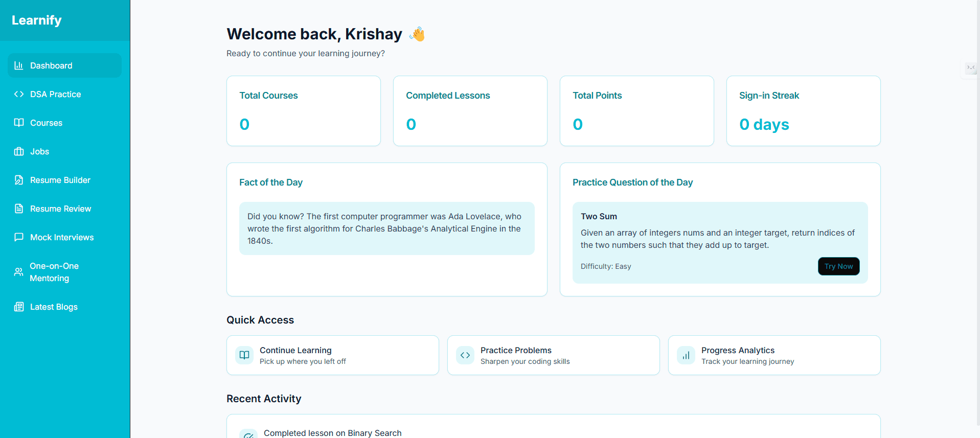Click the Practice Problems code icon
Screen dimensions: 980x438
tap(465, 355)
